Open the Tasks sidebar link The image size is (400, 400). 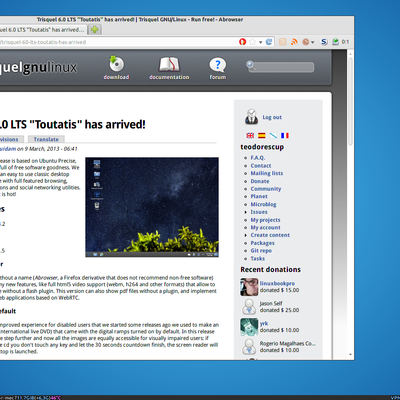(x=258, y=259)
